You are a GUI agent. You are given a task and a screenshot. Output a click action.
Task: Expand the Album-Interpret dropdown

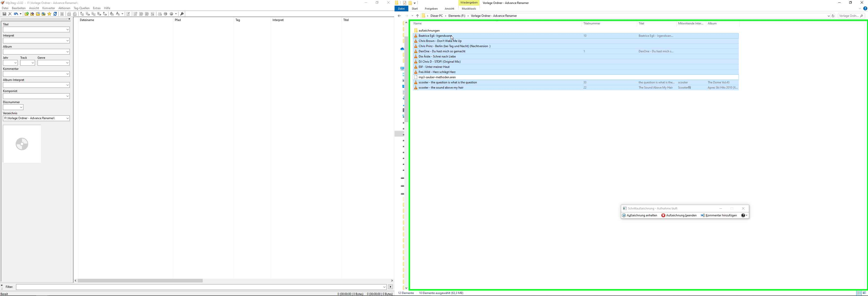pos(67,85)
